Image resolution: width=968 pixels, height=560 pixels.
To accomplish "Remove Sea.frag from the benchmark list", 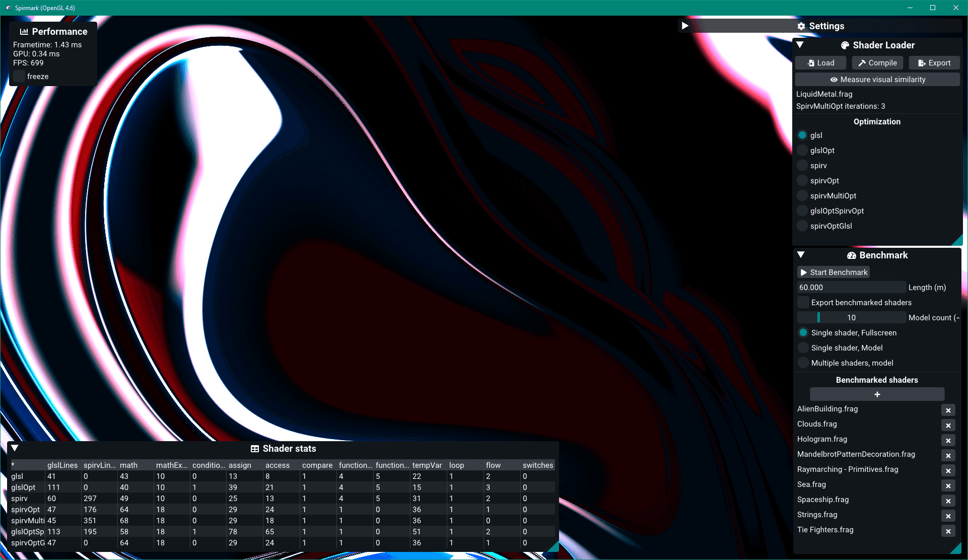I will (948, 486).
